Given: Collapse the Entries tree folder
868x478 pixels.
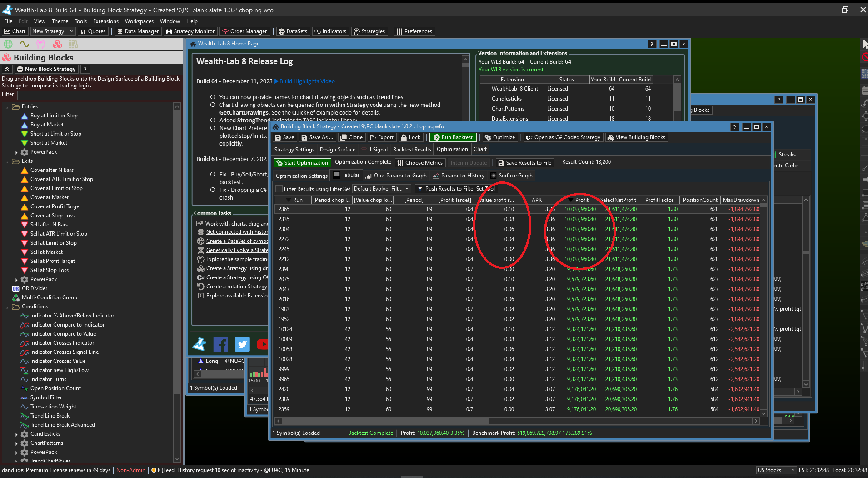Looking at the screenshot, I should 8,106.
